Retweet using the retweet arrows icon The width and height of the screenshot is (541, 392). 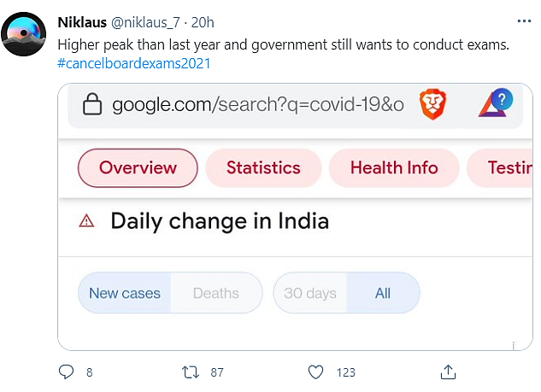tap(191, 372)
